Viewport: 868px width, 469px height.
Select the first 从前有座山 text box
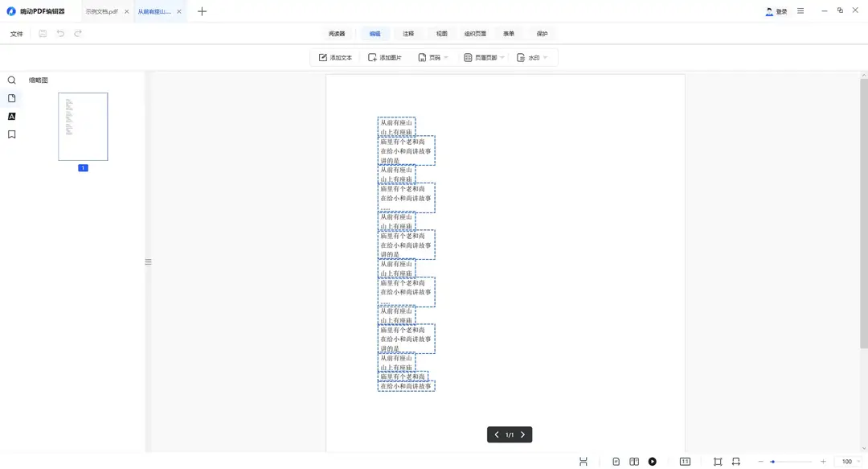(396, 127)
